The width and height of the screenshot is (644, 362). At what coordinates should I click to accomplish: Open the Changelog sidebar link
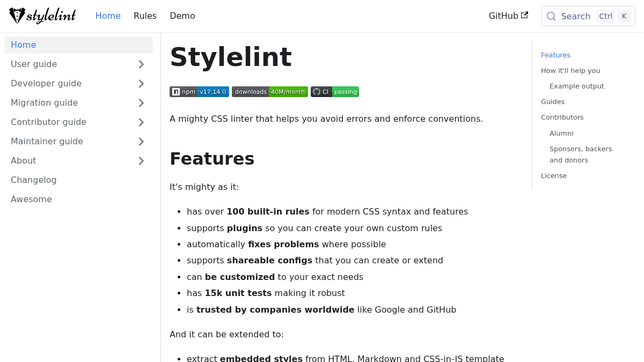(x=78, y=180)
